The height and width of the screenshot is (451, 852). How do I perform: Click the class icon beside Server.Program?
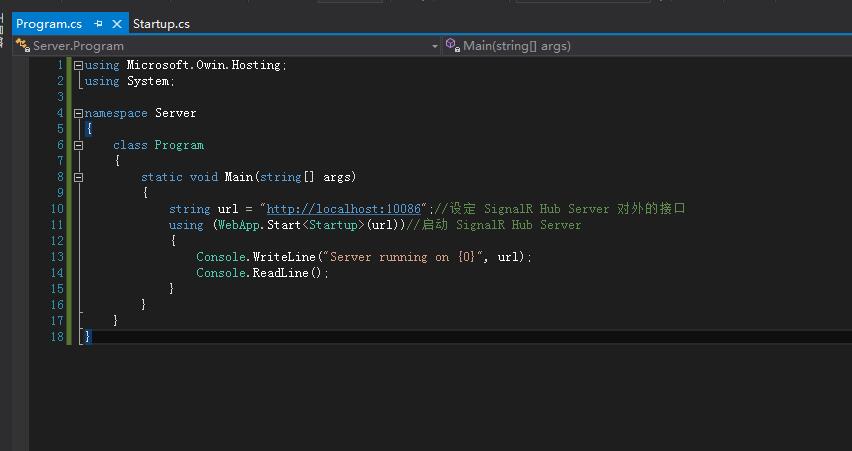(22, 46)
